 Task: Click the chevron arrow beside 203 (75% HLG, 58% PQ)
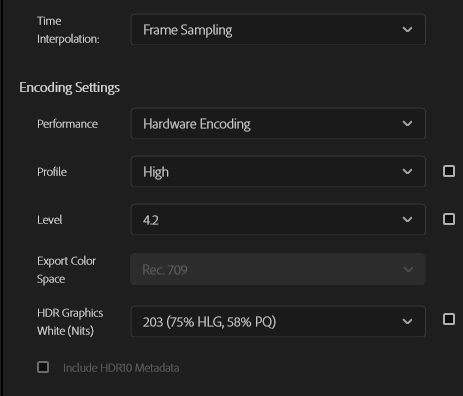tap(407, 322)
